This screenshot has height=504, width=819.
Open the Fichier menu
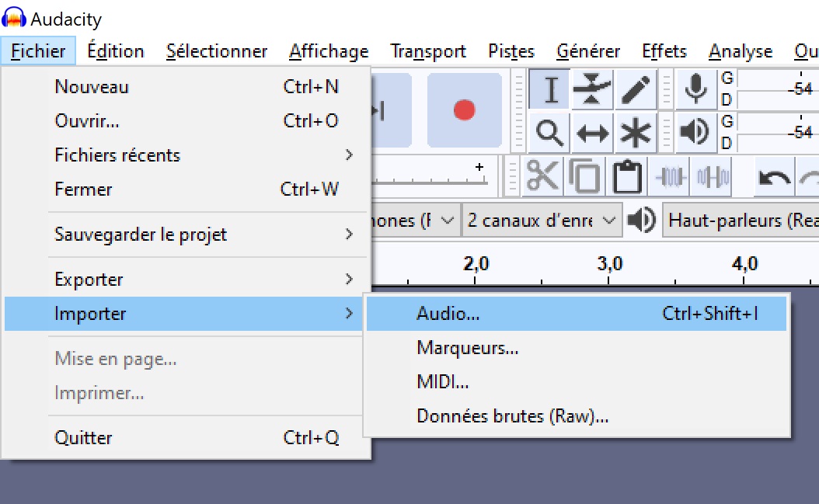point(38,51)
